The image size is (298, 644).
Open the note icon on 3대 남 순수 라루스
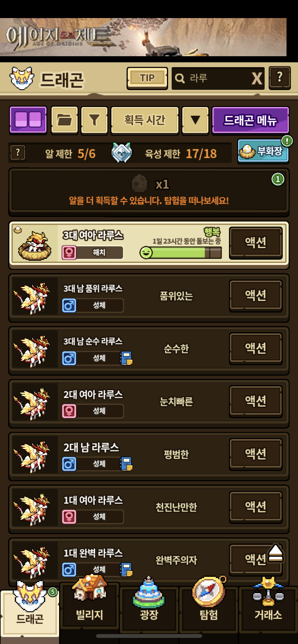point(126,358)
